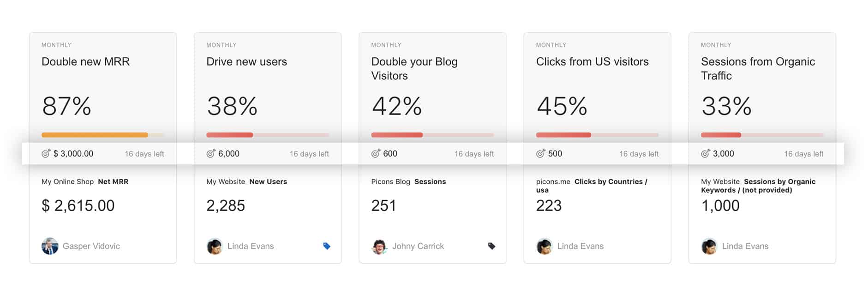
Task: Open the Double new MRR goal title
Action: (85, 61)
